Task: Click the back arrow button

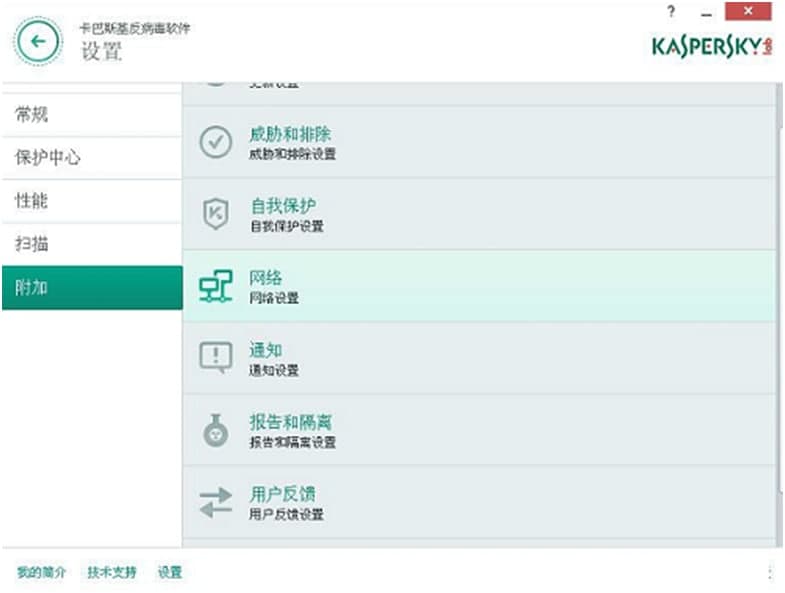Action: tap(39, 42)
